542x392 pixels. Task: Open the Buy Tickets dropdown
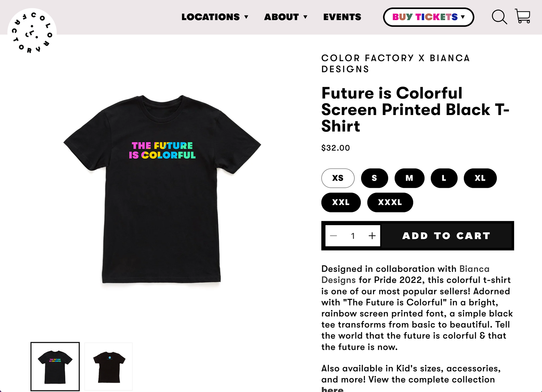point(428,17)
